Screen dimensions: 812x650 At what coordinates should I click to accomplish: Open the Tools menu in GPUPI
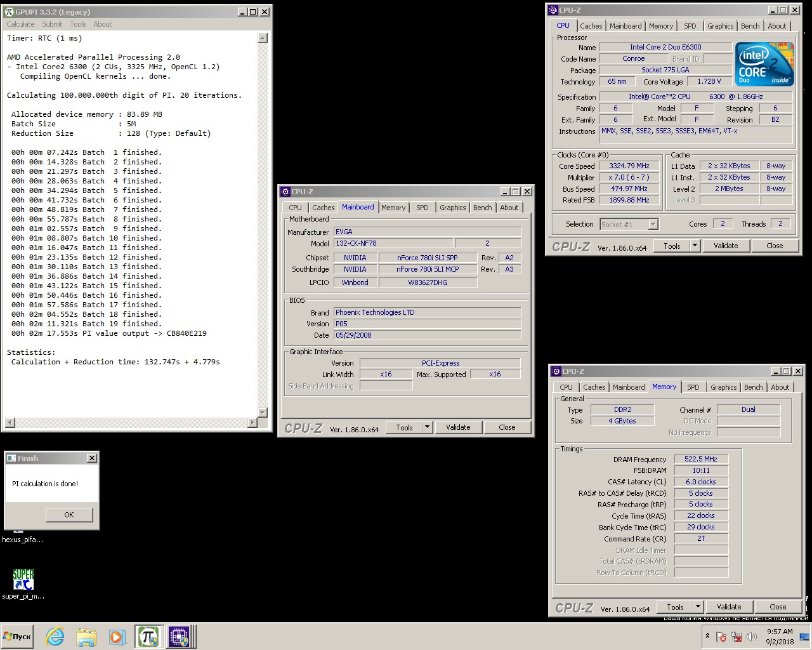click(78, 24)
